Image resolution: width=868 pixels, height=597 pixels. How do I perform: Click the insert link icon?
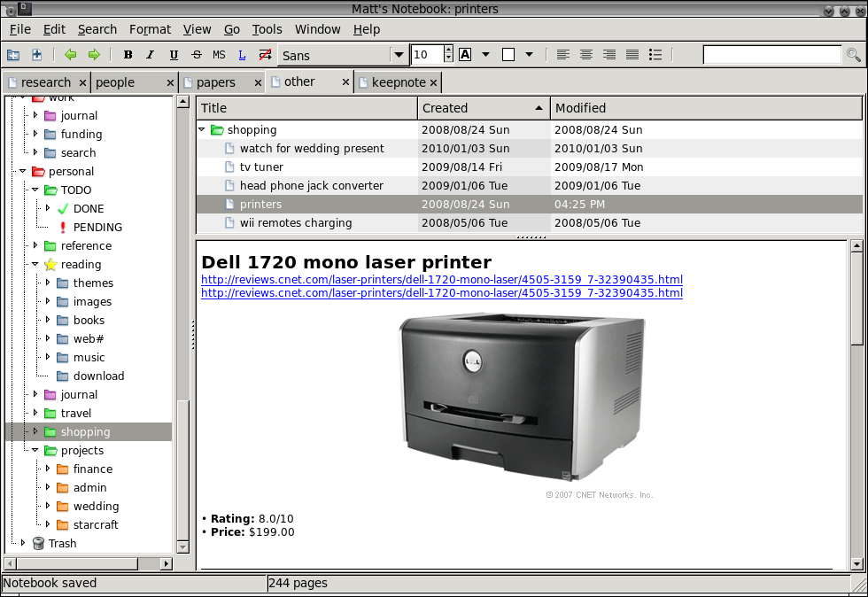point(242,55)
